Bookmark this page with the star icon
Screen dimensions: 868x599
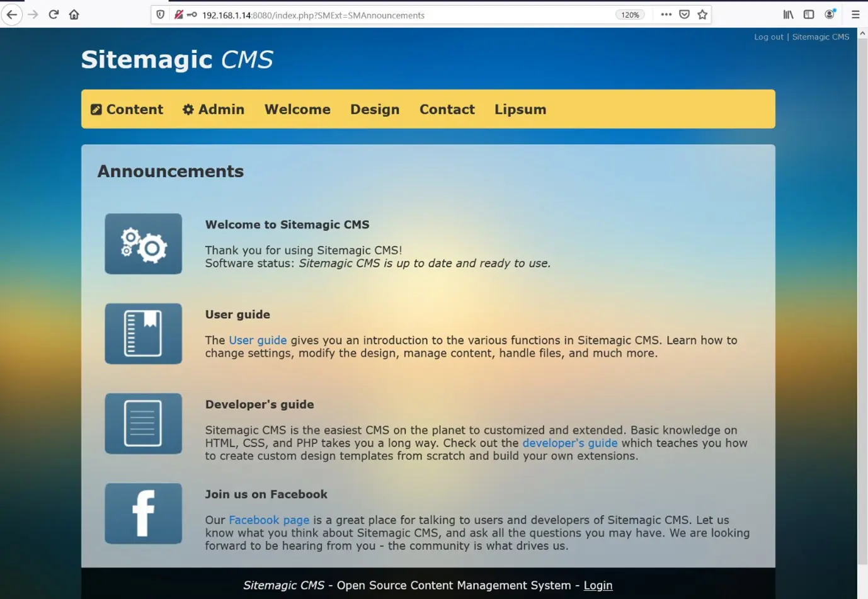pyautogui.click(x=702, y=14)
